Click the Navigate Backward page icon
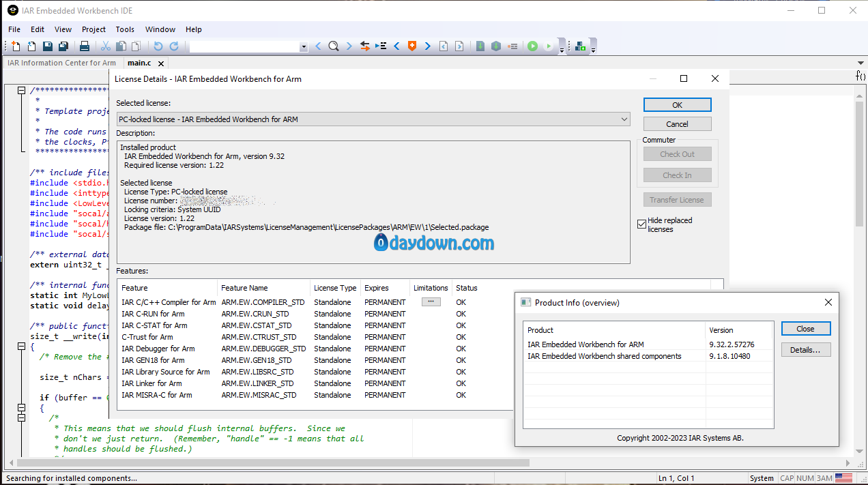Image resolution: width=868 pixels, height=485 pixels. click(x=444, y=46)
